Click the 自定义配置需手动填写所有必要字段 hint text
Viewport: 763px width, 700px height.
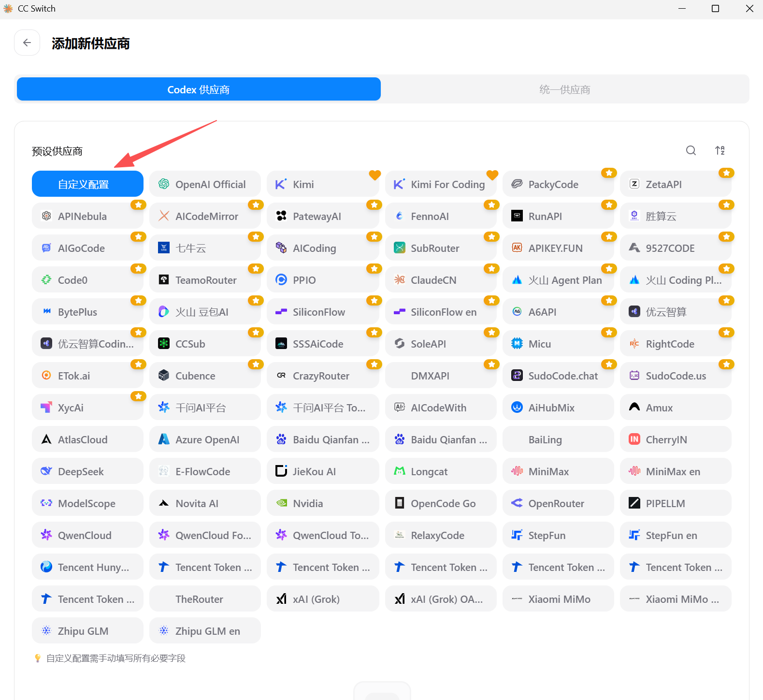point(116,658)
